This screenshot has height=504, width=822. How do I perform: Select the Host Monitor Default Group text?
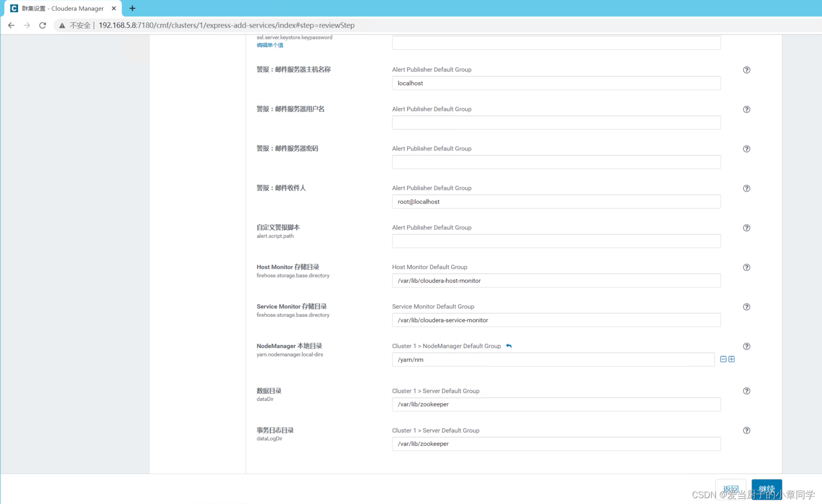[x=430, y=267]
